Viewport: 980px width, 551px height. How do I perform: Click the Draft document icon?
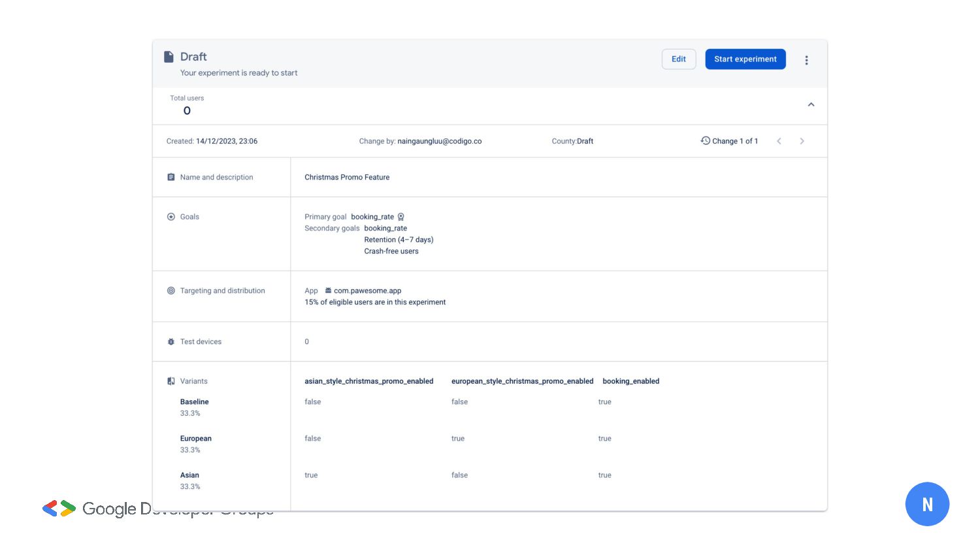[169, 57]
